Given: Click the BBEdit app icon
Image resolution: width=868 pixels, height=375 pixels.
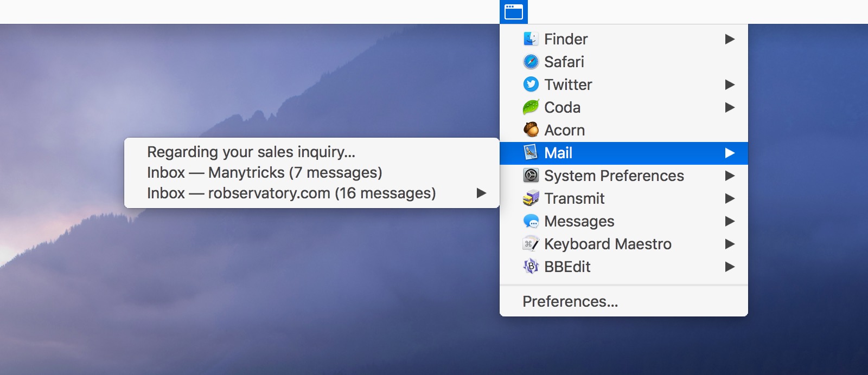Looking at the screenshot, I should click(x=531, y=267).
